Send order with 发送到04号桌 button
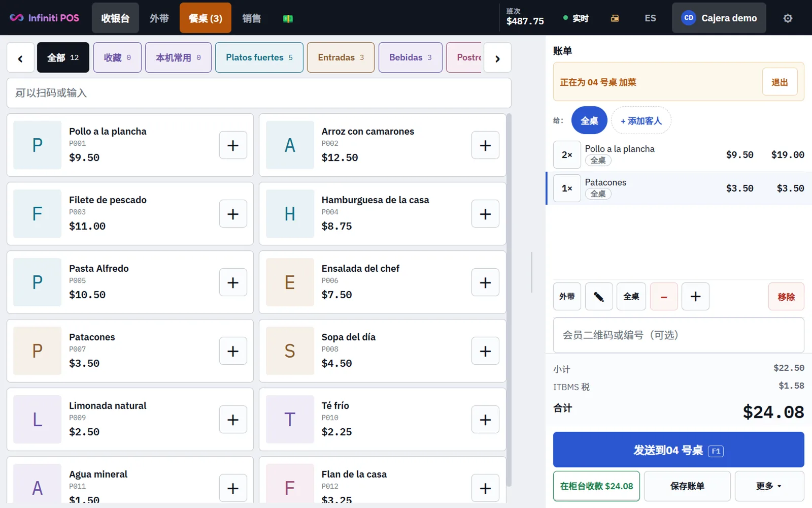Viewport: 812px width, 508px height. point(679,450)
